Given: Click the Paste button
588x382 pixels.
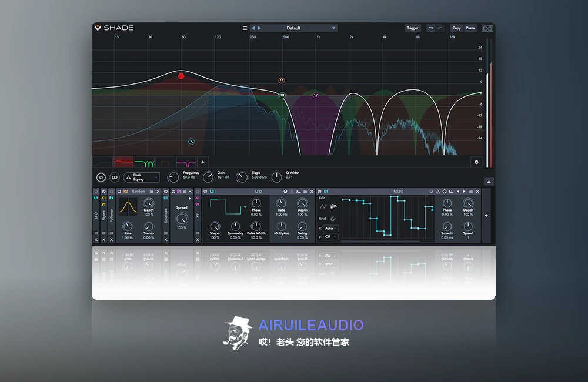Looking at the screenshot, I should [x=470, y=28].
